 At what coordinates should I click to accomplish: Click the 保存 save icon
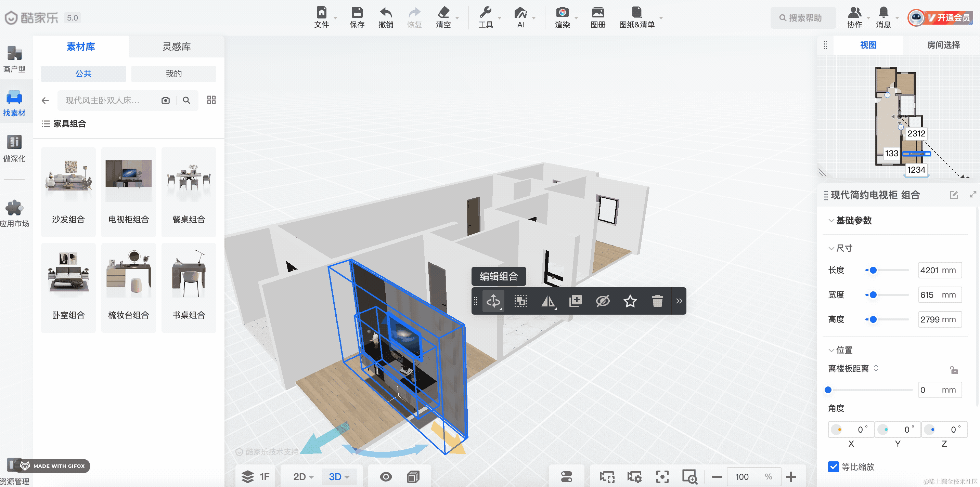click(x=357, y=13)
